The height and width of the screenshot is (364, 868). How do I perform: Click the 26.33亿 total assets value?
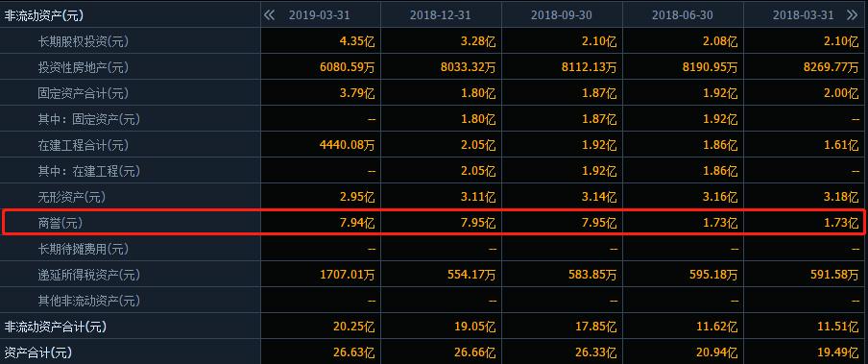click(x=595, y=352)
